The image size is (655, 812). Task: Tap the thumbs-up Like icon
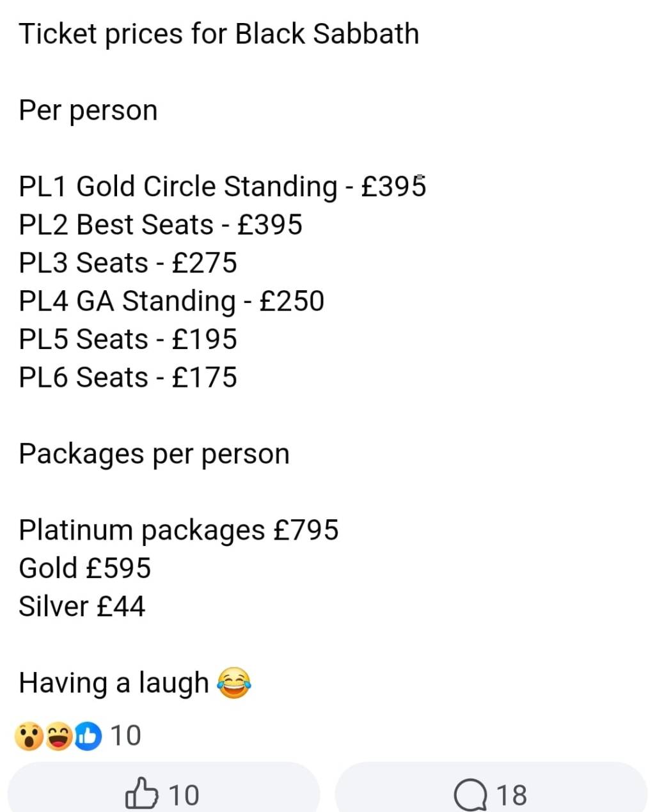pyautogui.click(x=141, y=794)
